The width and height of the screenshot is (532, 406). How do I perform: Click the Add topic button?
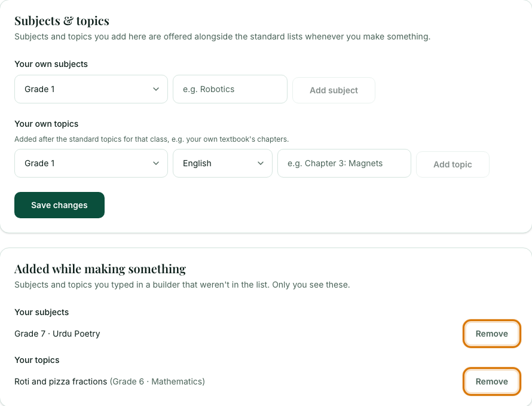point(452,164)
